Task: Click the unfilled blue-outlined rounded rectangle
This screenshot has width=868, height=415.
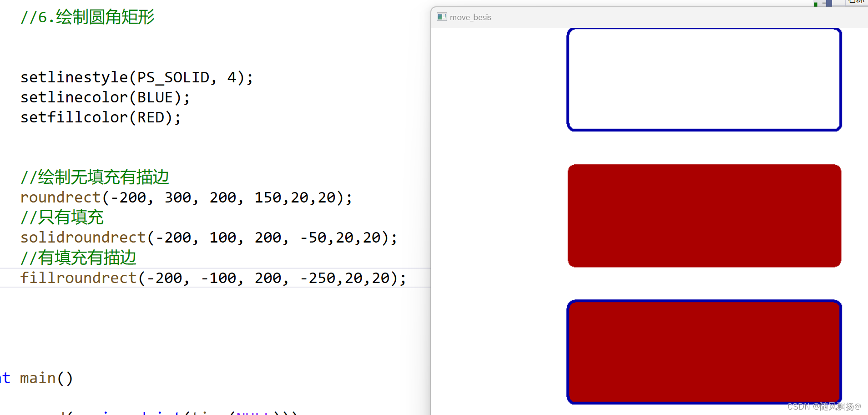Action: (x=704, y=80)
